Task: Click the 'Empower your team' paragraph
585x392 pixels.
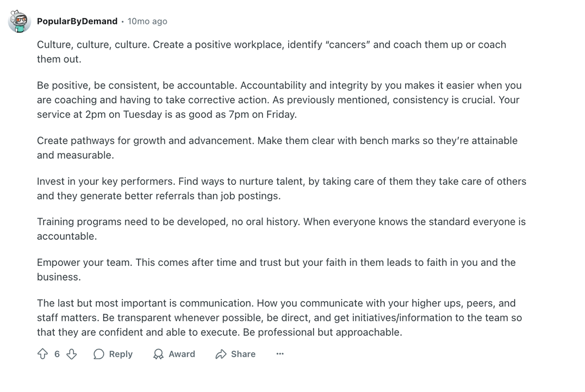Action: click(x=276, y=270)
